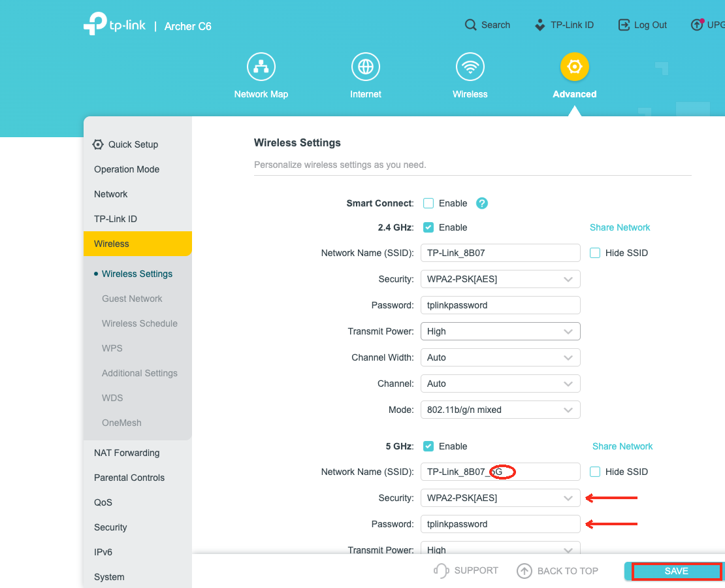Image resolution: width=725 pixels, height=588 pixels.
Task: Open Network in sidebar
Action: (110, 194)
